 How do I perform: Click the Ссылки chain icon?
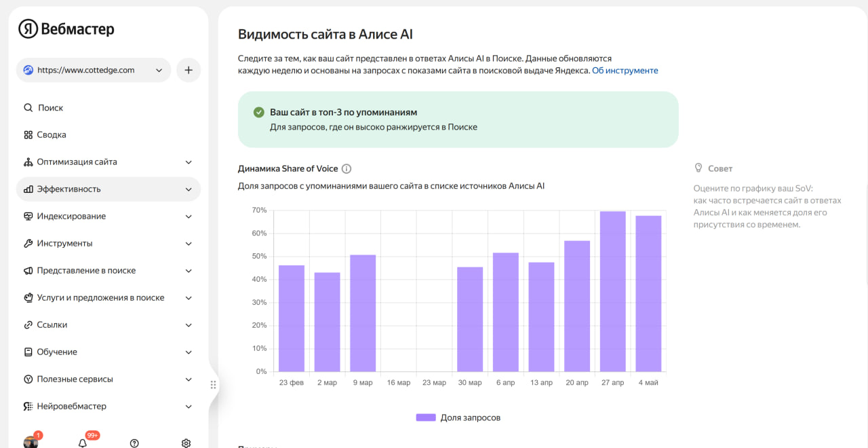tap(28, 325)
